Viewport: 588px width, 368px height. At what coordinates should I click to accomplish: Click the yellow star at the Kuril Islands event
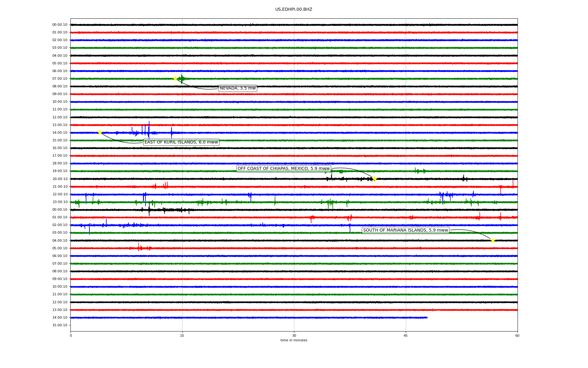click(100, 132)
